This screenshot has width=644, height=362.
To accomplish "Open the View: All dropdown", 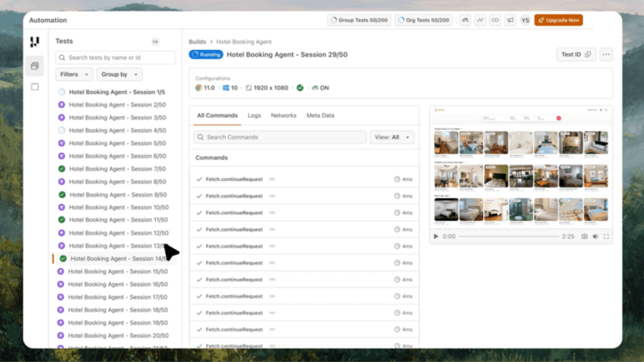I will coord(392,137).
